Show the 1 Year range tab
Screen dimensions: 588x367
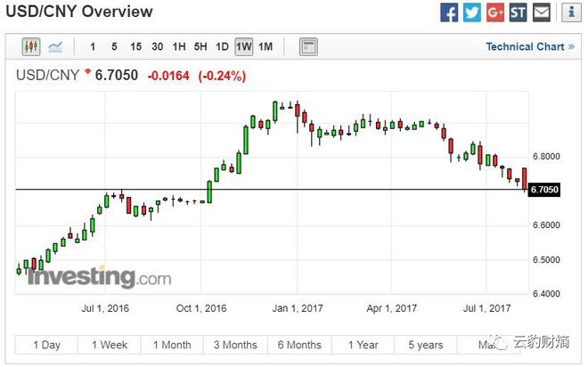(x=363, y=346)
